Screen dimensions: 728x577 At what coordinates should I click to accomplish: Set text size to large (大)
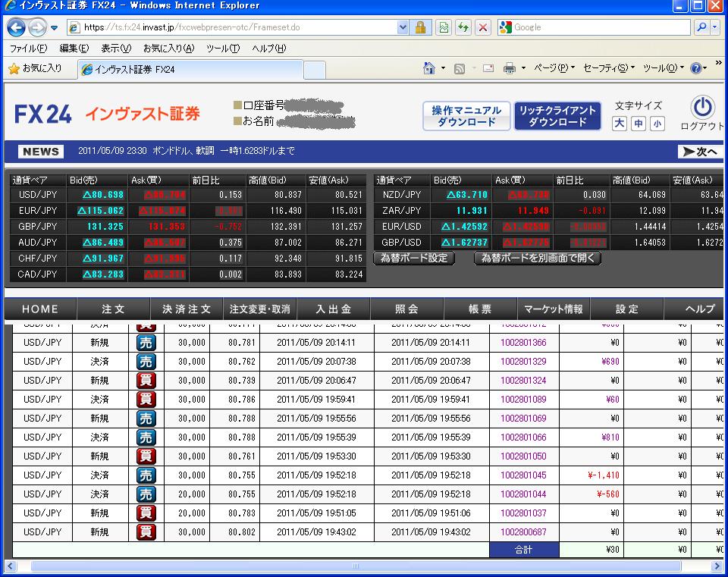[620, 124]
